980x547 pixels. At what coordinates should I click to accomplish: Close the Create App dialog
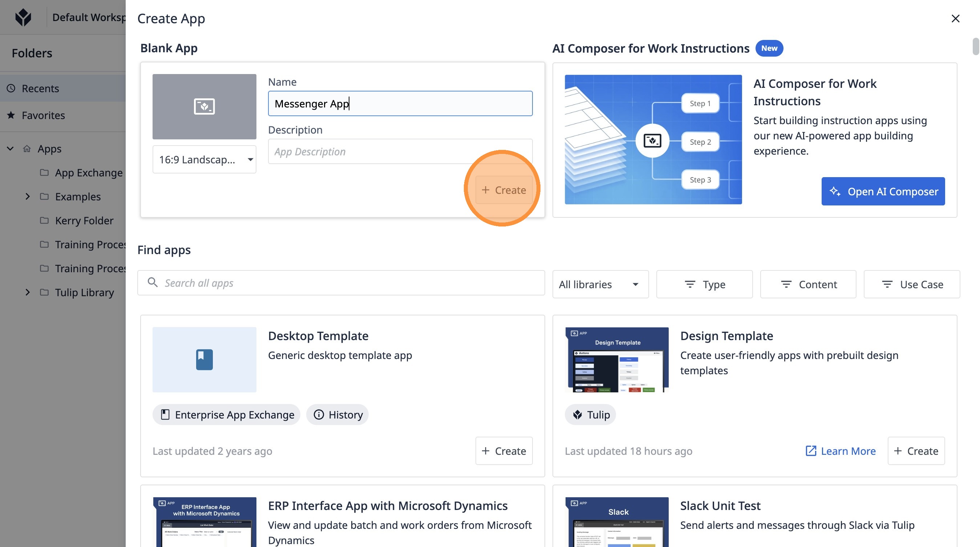955,18
